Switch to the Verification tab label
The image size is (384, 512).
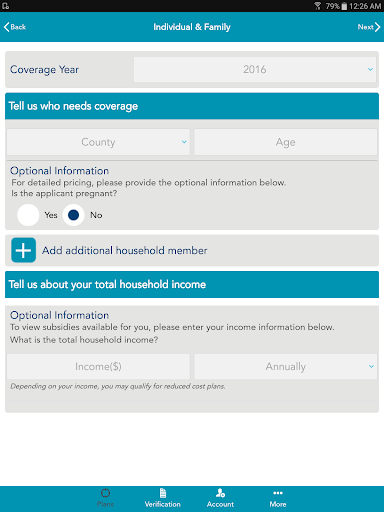coord(163,504)
